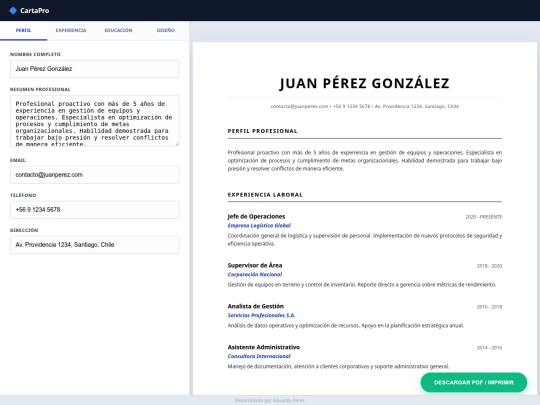
Task: Switch to the Experiencia tab
Action: click(x=71, y=30)
